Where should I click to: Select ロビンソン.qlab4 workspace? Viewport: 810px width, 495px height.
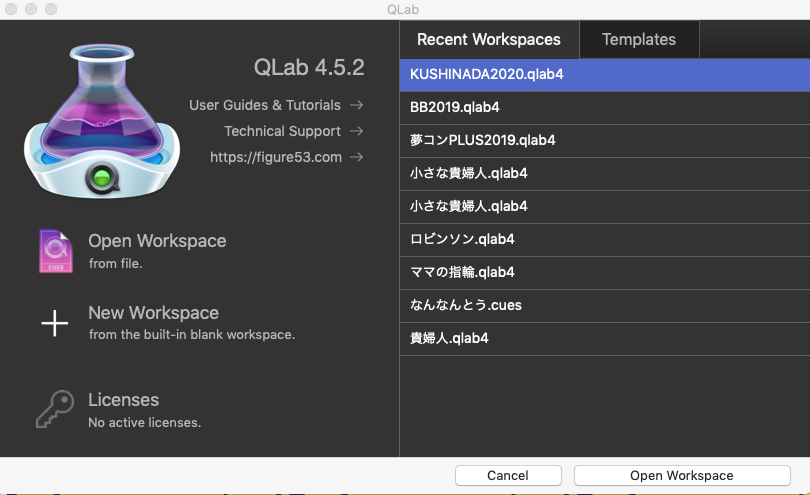coord(605,239)
